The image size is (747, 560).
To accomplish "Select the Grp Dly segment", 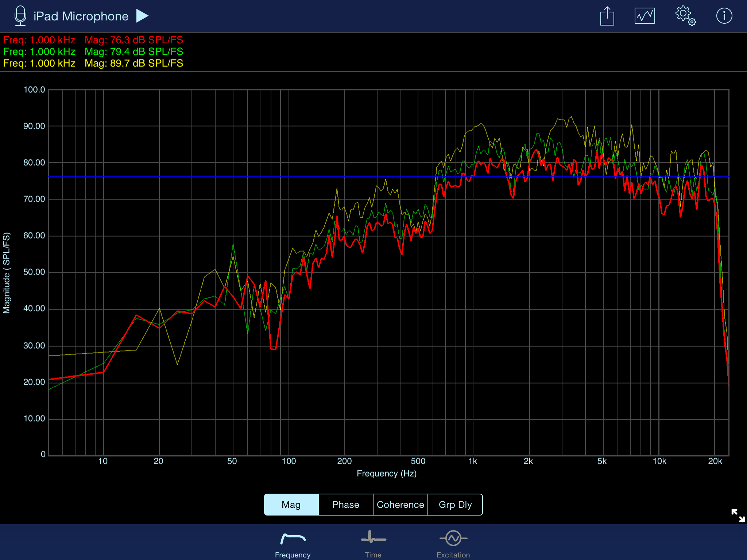I will click(x=455, y=505).
